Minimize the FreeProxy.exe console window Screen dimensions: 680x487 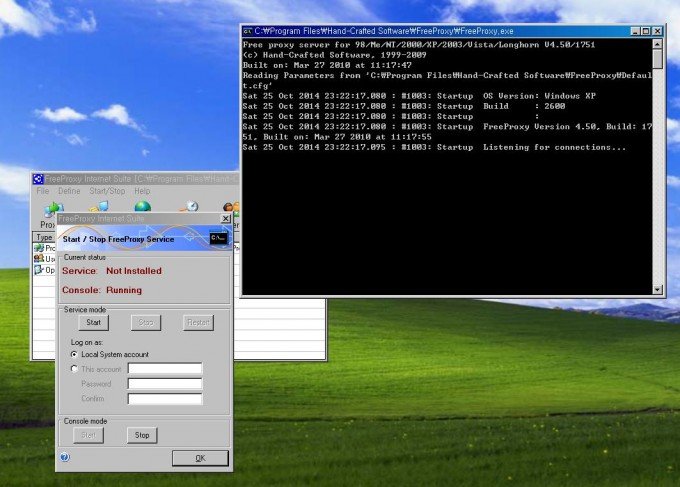pyautogui.click(x=635, y=31)
